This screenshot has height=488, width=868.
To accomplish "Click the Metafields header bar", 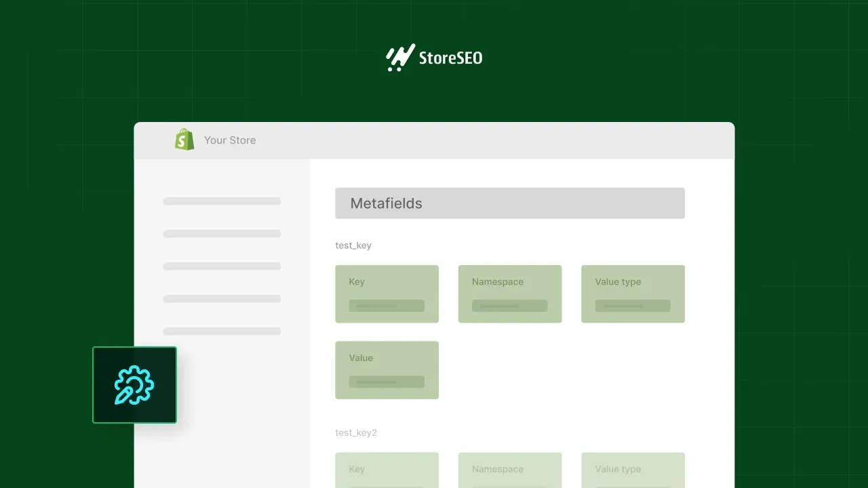I will [510, 203].
